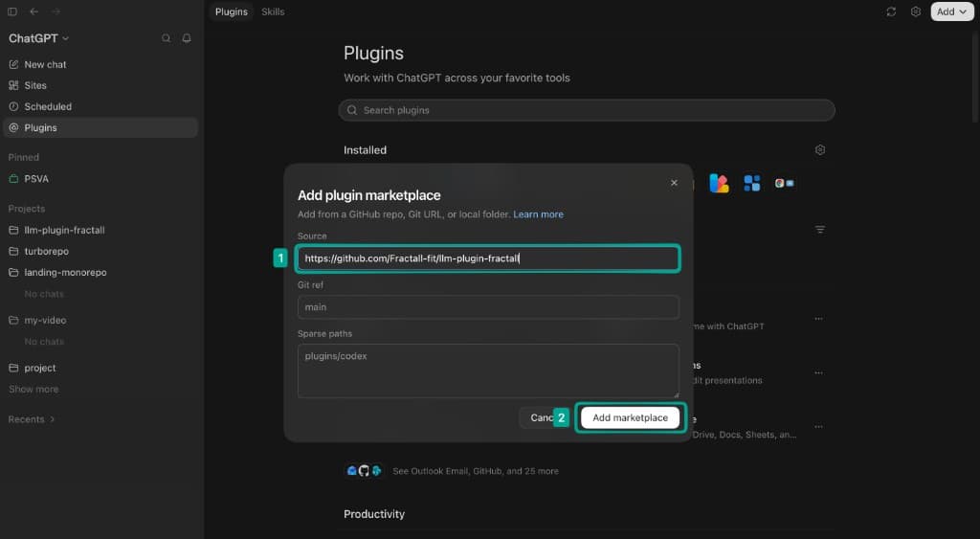Screen dimensions: 980x539
Task: Follow the Learn more link
Action: (538, 213)
